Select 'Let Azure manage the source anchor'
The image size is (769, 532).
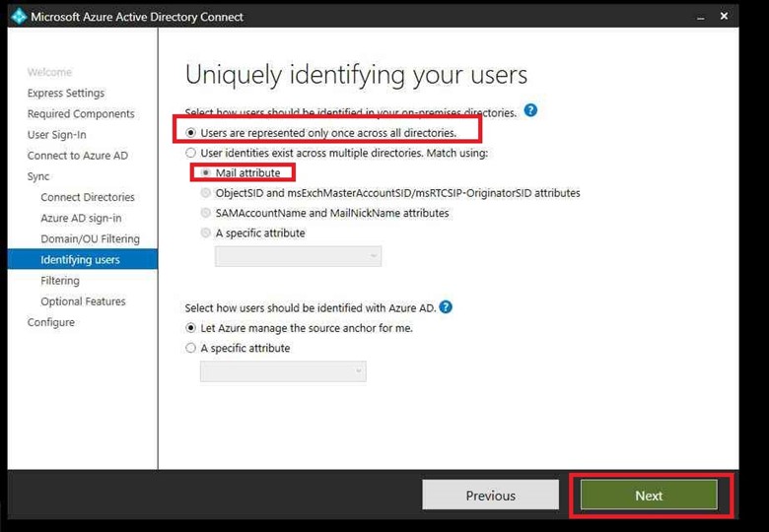coord(191,328)
